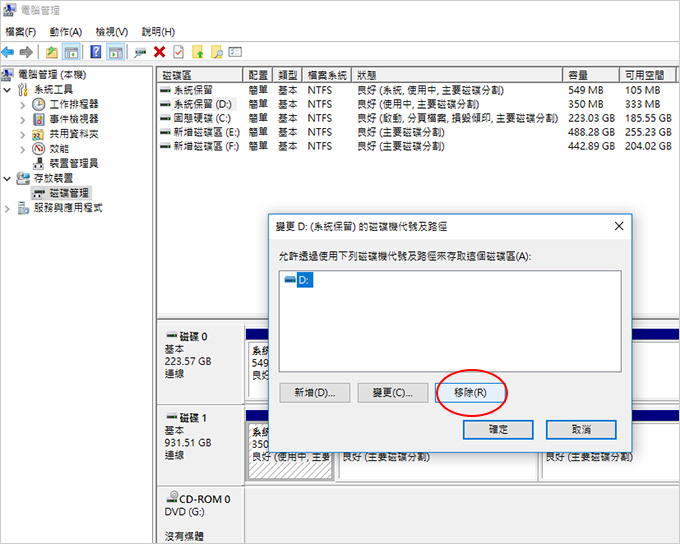680x544 pixels.
Task: Click the 磁碟 1 disk label
Action: (x=193, y=418)
